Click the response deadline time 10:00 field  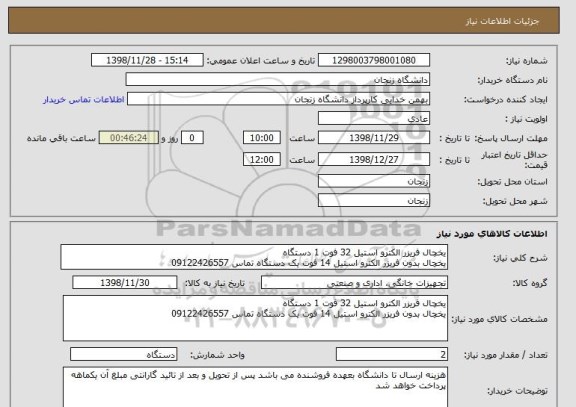coord(262,138)
